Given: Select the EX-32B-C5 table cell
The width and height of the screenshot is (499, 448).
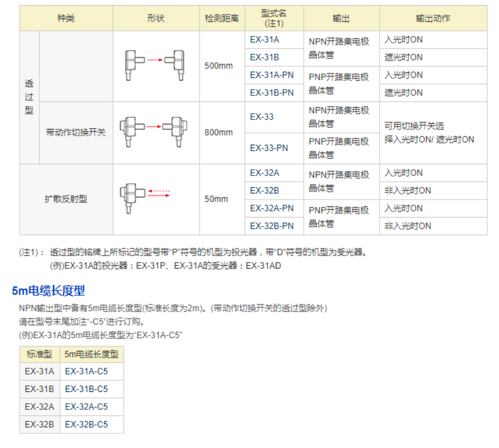Looking at the screenshot, I should coord(86,424).
